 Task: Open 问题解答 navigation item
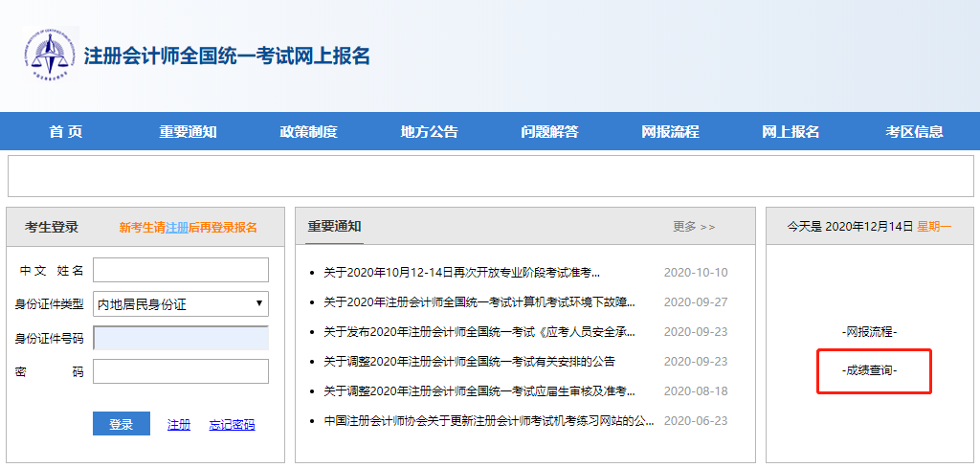549,132
